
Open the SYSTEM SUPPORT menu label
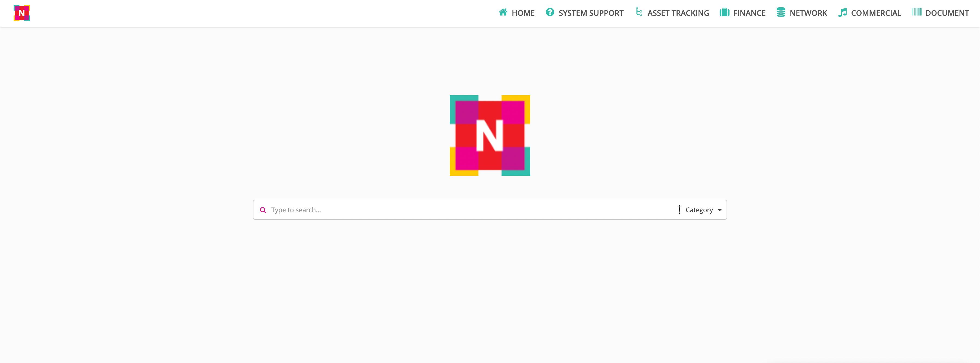[x=591, y=13]
